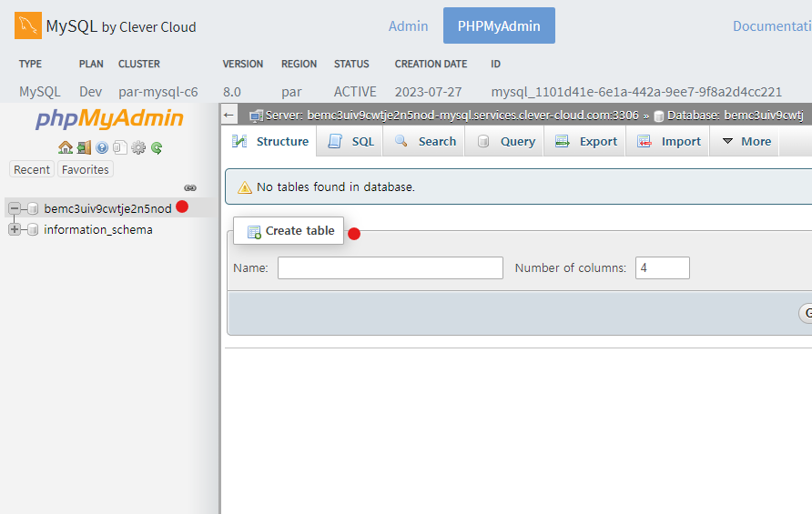Collapse the bemc3uiv9cwtje2n5nod tree node
The image size is (812, 514).
coord(15,208)
